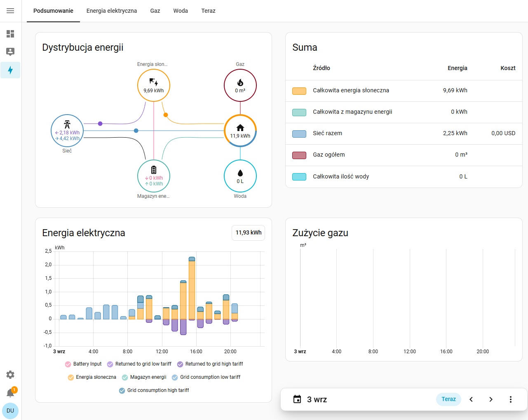Click the Sieć grid transmission tower node
528x420 pixels.
[x=67, y=131]
